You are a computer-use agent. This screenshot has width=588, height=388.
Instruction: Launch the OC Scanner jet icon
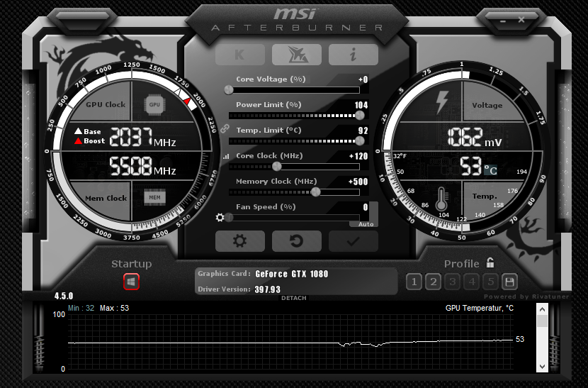[x=297, y=55]
